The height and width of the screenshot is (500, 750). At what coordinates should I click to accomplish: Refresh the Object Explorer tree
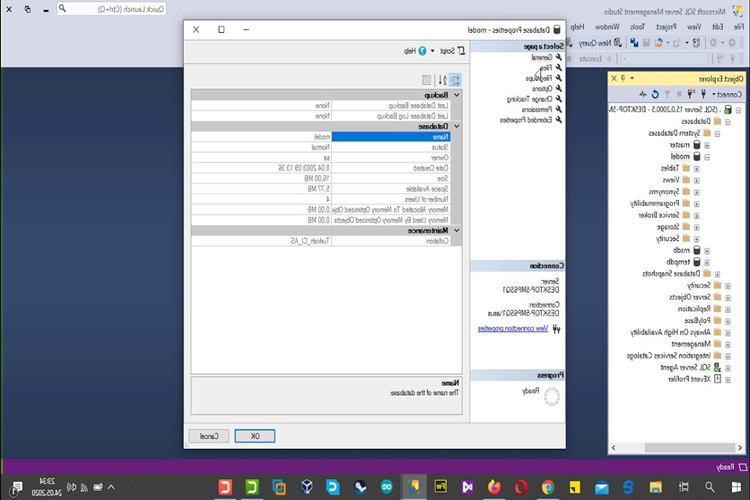coord(655,94)
